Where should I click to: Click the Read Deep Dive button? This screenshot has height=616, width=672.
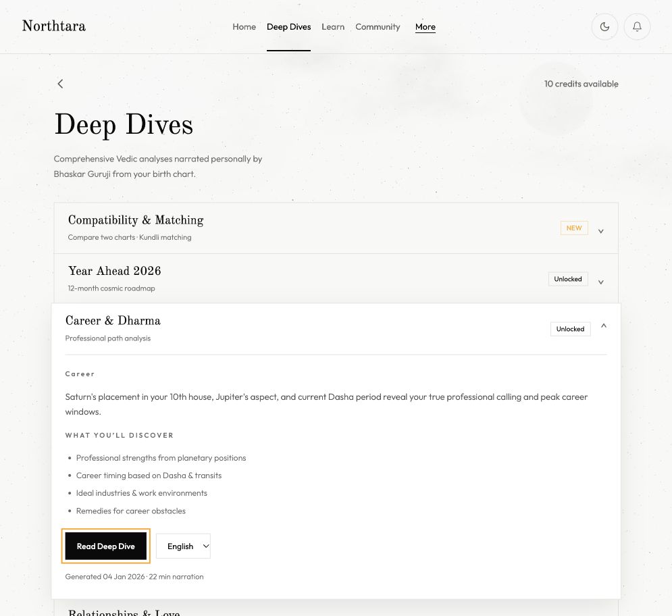tap(106, 546)
